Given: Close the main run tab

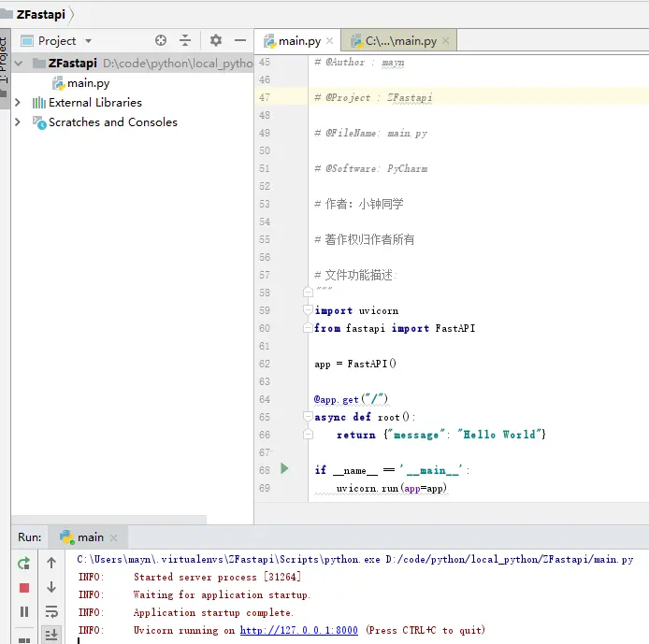Looking at the screenshot, I should click(x=114, y=537).
